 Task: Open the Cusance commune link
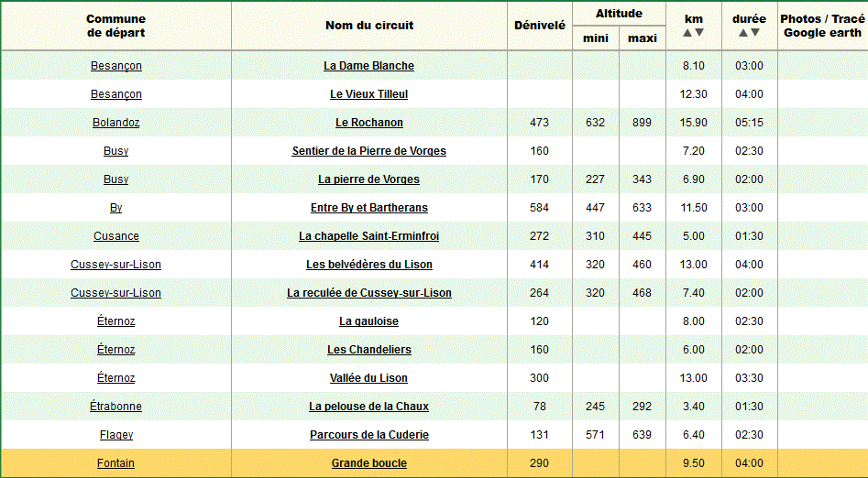point(116,236)
